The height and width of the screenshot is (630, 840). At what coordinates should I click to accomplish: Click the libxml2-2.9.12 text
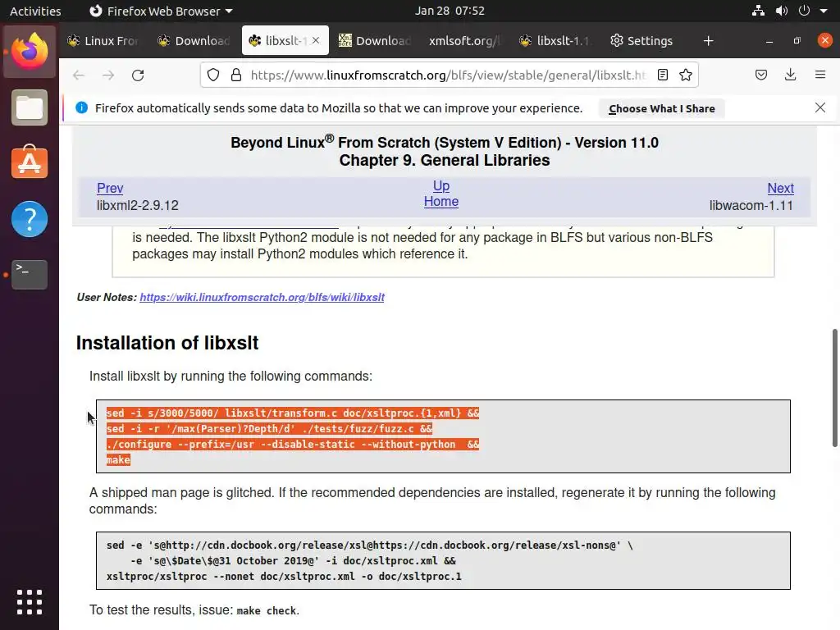(138, 205)
